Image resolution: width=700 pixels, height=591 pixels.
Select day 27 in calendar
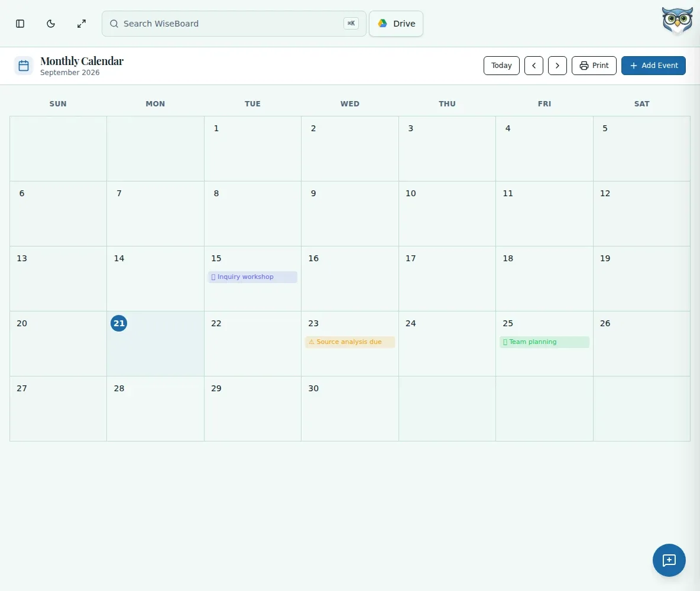[58, 408]
